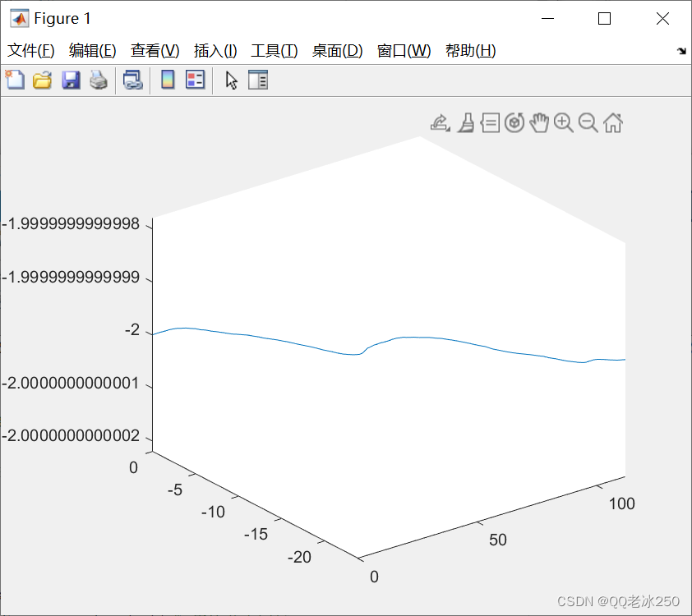
Task: Minimize the Figure 1 window
Action: click(x=547, y=19)
